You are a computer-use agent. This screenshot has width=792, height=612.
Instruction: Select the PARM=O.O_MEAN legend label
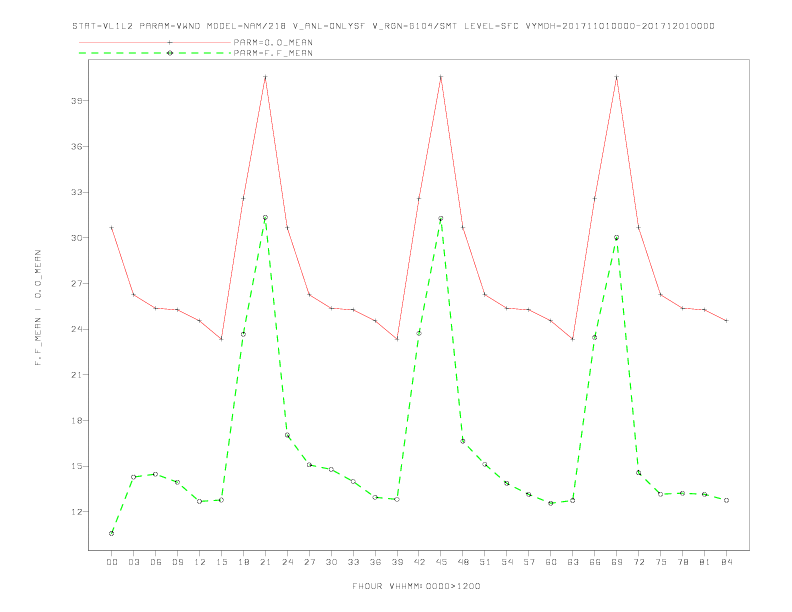click(273, 42)
